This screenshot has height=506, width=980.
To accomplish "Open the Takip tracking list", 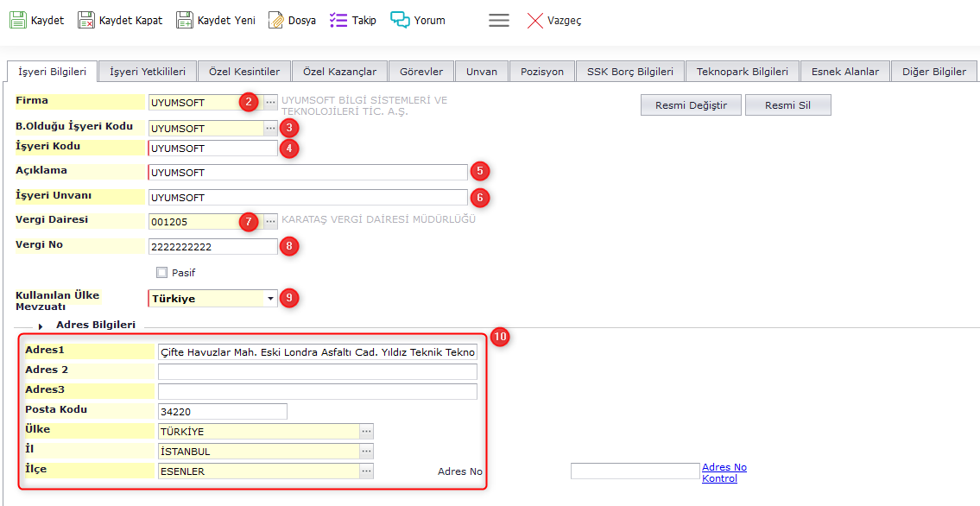I will [x=338, y=20].
